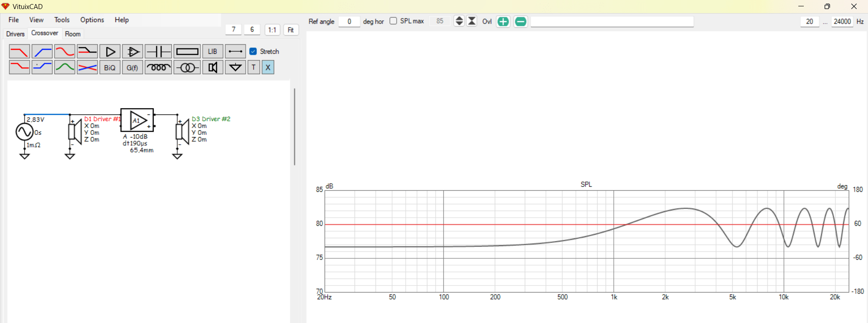Switch to the Room tab
The image size is (868, 323).
pyautogui.click(x=73, y=34)
